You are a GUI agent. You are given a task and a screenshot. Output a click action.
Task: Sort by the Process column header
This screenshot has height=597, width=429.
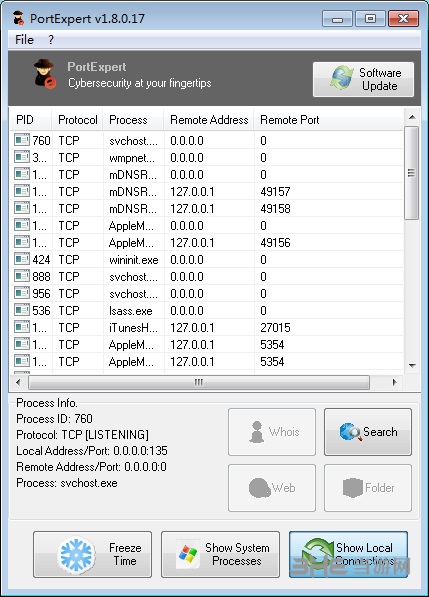[x=133, y=120]
